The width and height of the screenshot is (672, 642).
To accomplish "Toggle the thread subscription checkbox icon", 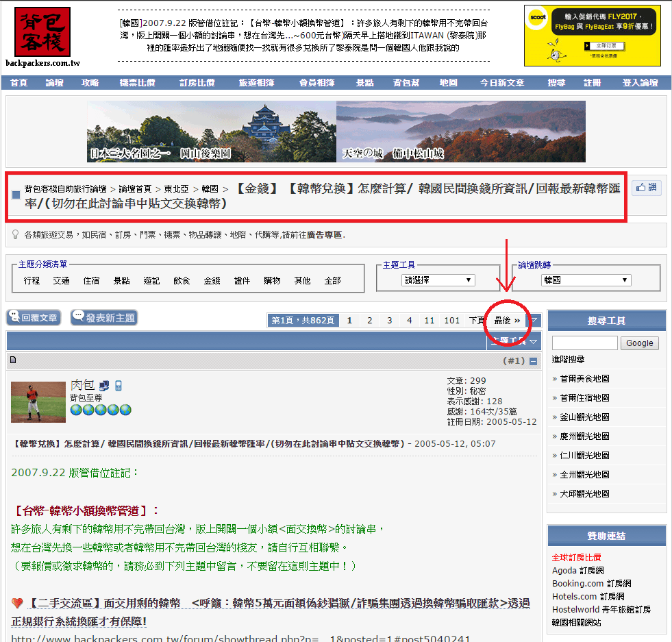I will 16,195.
